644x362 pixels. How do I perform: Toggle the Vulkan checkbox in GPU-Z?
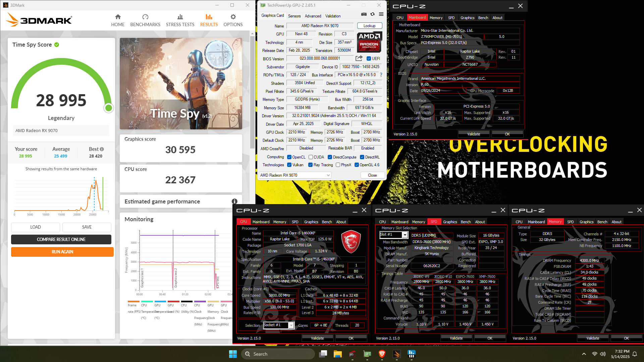point(289,165)
